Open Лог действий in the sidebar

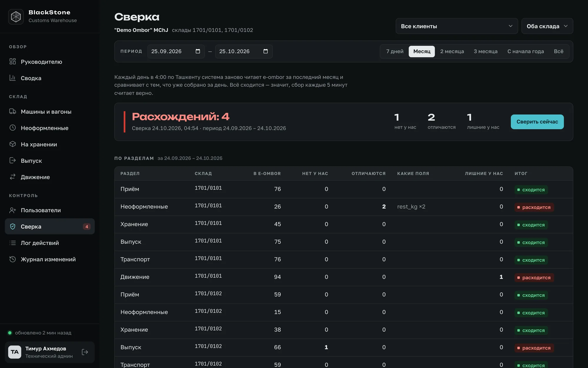point(50,243)
